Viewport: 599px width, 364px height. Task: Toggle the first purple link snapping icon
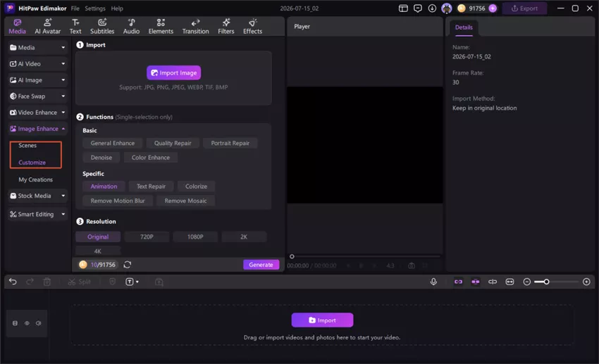pos(458,282)
